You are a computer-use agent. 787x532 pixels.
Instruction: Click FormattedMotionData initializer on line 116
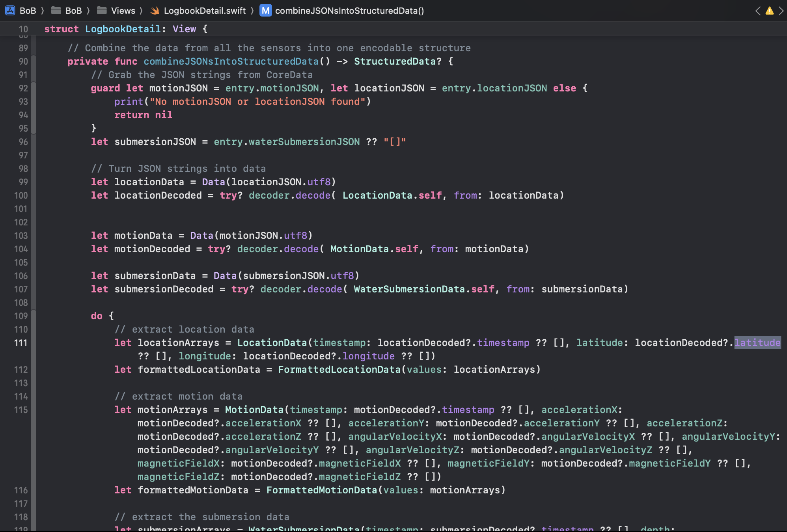coord(322,490)
